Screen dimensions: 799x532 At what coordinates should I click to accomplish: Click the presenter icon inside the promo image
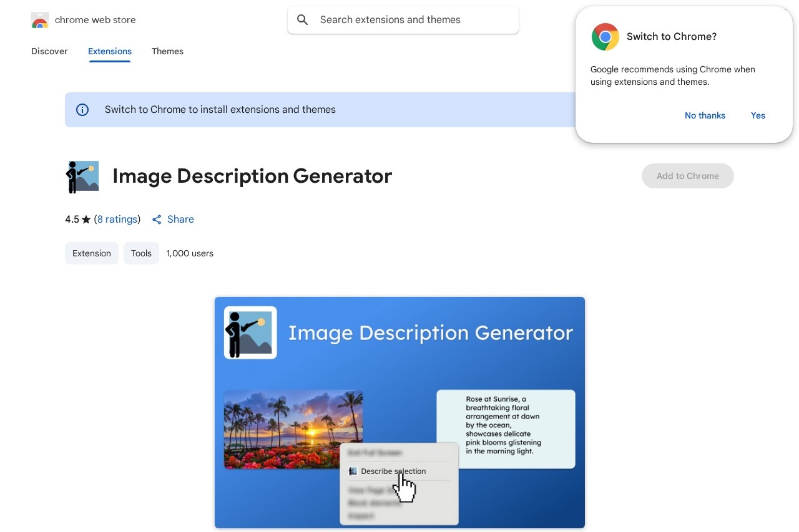[250, 332]
